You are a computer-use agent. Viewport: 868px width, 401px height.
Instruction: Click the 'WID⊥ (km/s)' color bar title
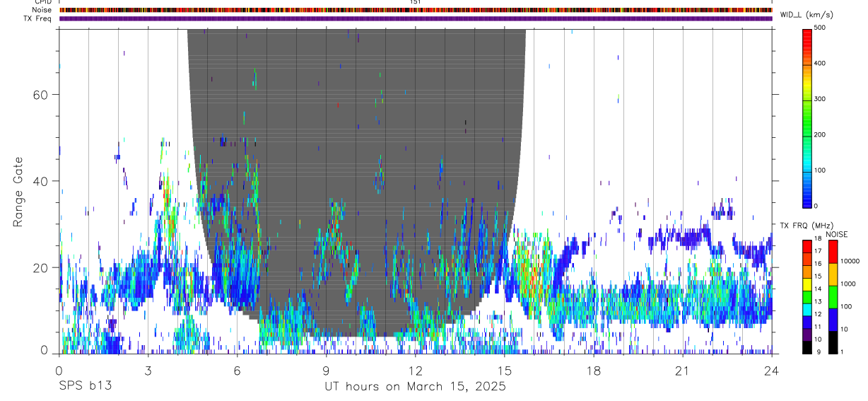pos(809,15)
